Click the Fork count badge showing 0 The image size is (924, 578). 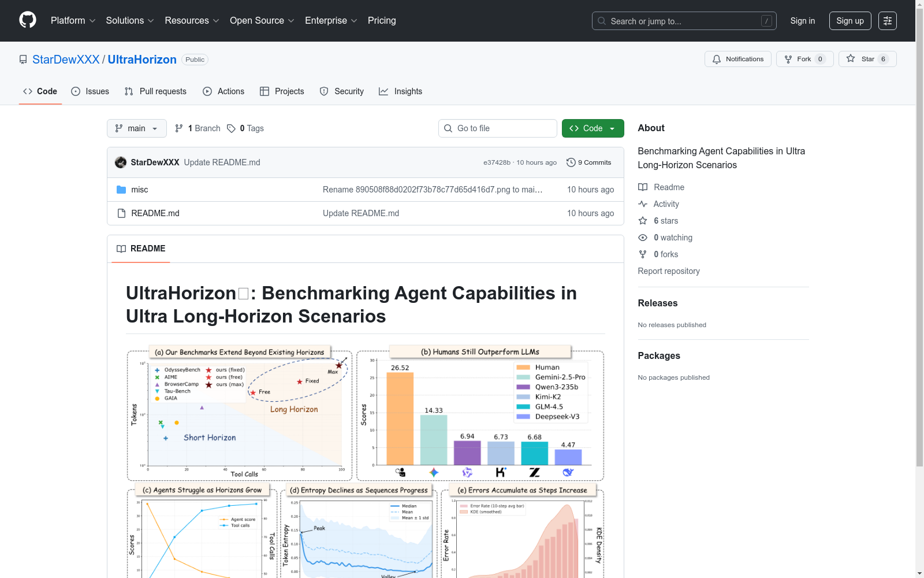[x=820, y=59]
